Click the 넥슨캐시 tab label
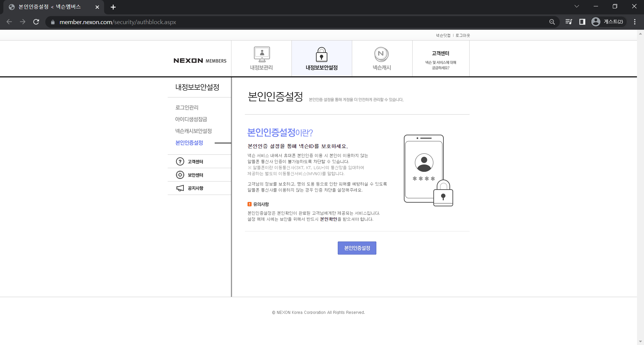The image size is (644, 345). click(382, 68)
